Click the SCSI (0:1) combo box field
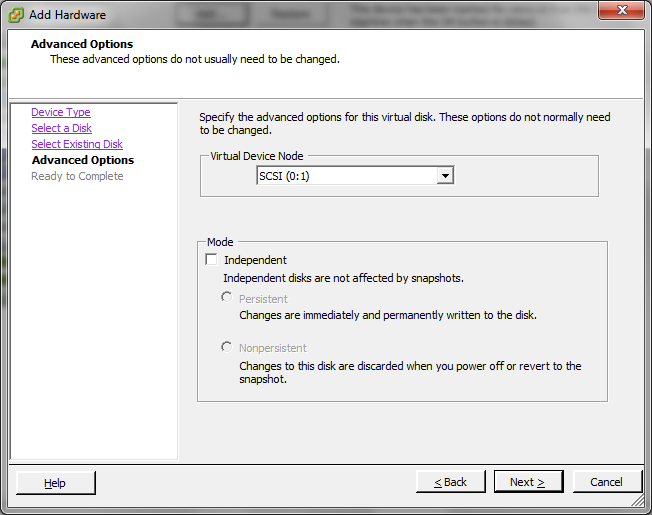This screenshot has width=652, height=515. [x=355, y=176]
